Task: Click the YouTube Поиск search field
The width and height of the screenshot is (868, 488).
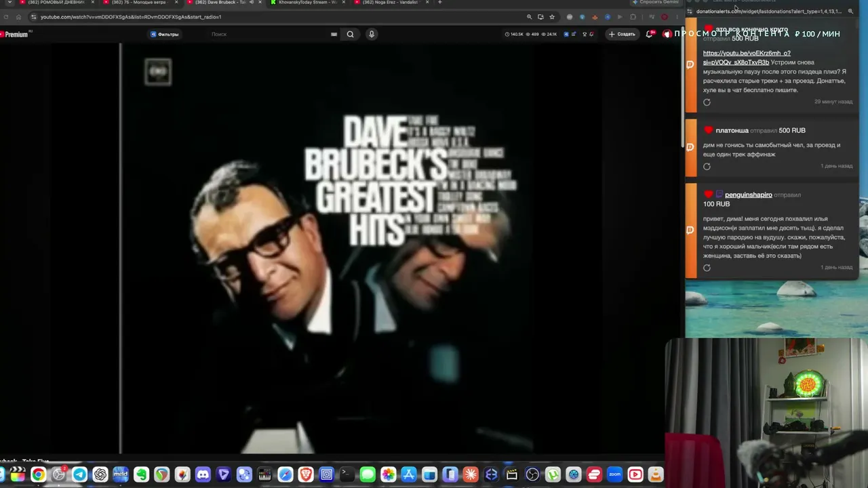Action: (x=264, y=34)
